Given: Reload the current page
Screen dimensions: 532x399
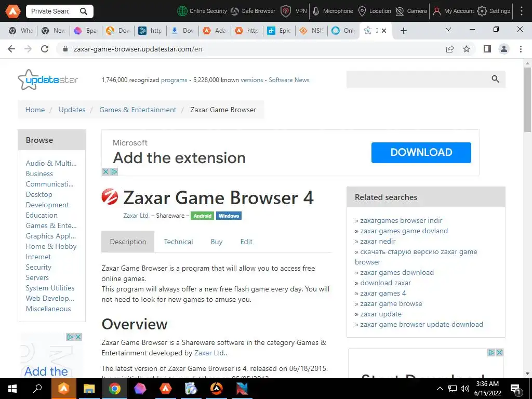Looking at the screenshot, I should [45, 49].
